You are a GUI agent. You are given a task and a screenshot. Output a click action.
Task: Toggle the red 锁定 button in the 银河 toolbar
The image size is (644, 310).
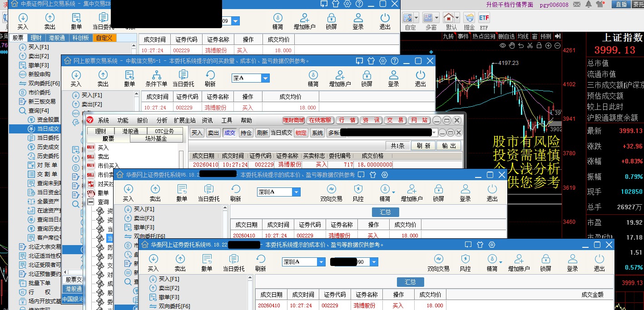301,133
